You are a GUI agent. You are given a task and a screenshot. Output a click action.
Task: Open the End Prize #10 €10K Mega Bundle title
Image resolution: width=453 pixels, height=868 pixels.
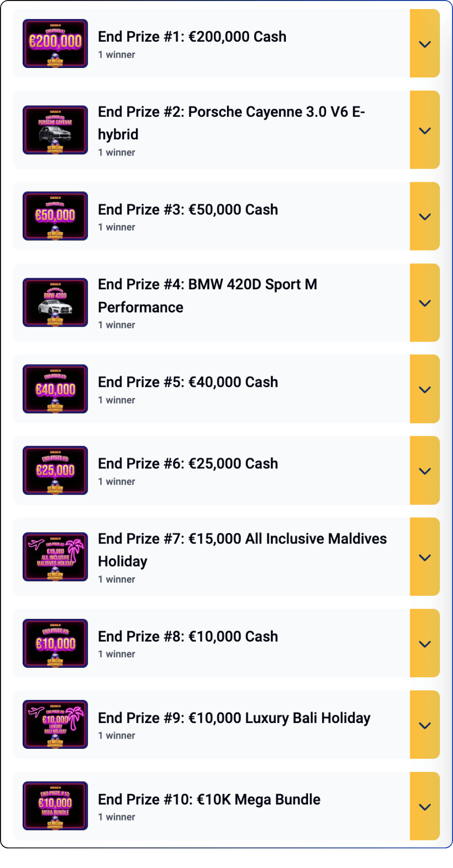209,799
